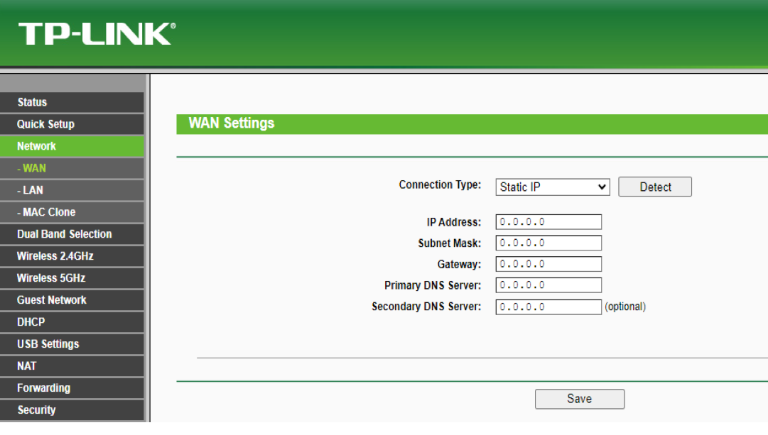The height and width of the screenshot is (435, 768).
Task: Open the MAC Clone submenu
Action: (72, 212)
